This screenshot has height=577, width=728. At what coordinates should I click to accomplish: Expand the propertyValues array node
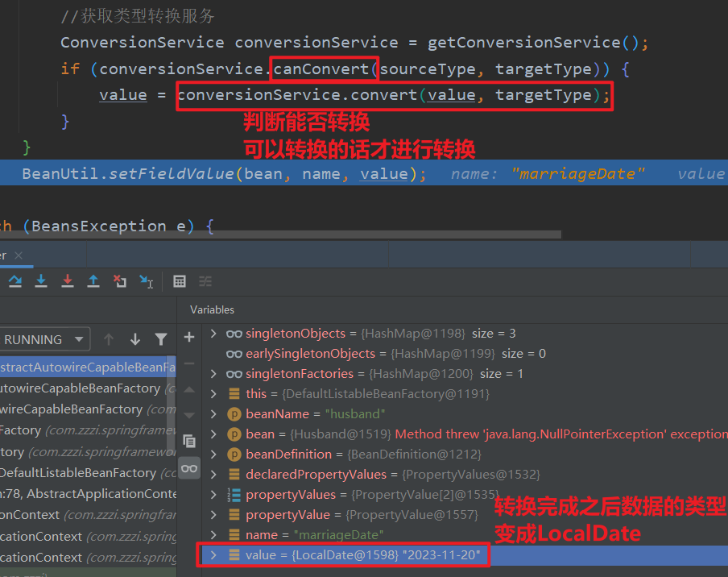(x=213, y=495)
